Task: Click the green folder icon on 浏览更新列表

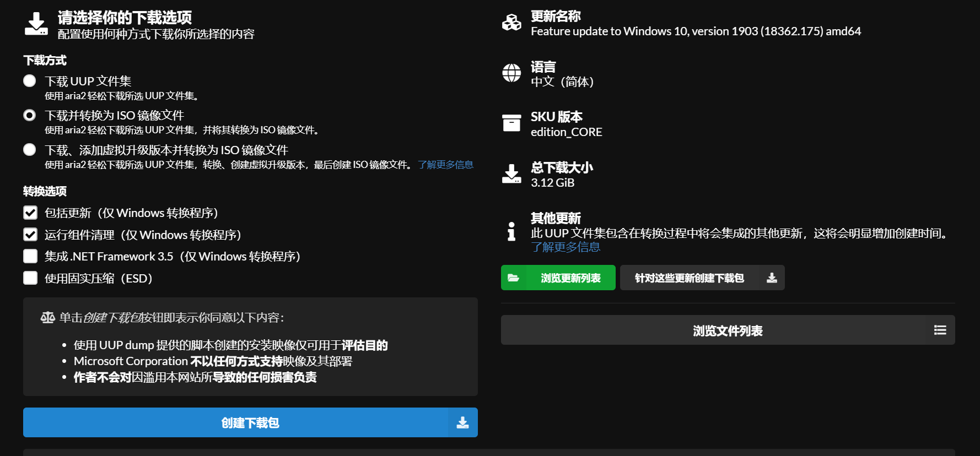Action: pyautogui.click(x=514, y=278)
